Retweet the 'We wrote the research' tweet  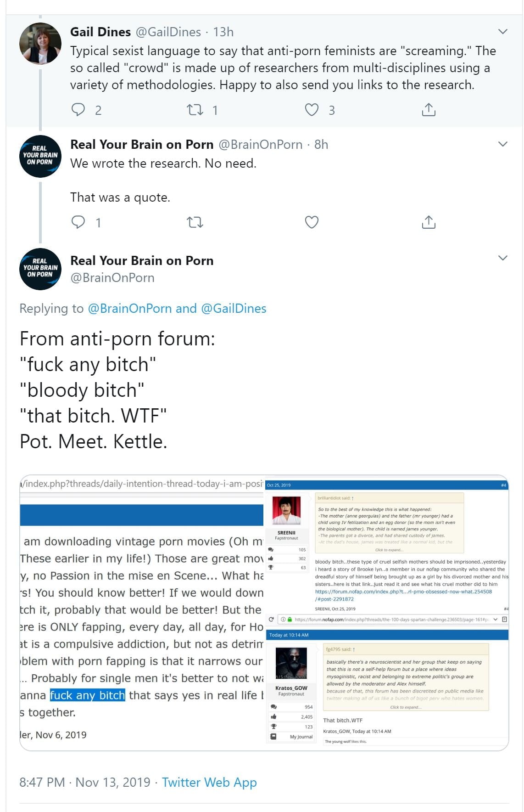(195, 222)
